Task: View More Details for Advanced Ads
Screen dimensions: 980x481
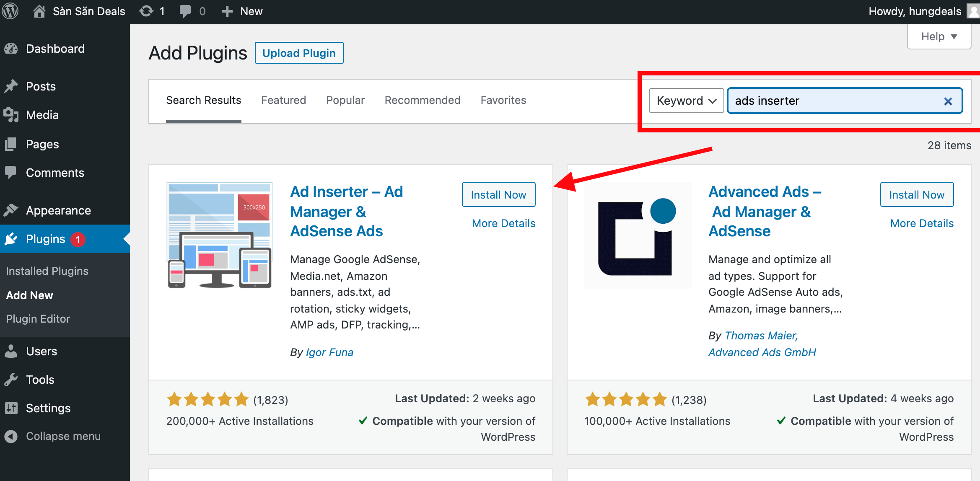Action: click(x=922, y=223)
